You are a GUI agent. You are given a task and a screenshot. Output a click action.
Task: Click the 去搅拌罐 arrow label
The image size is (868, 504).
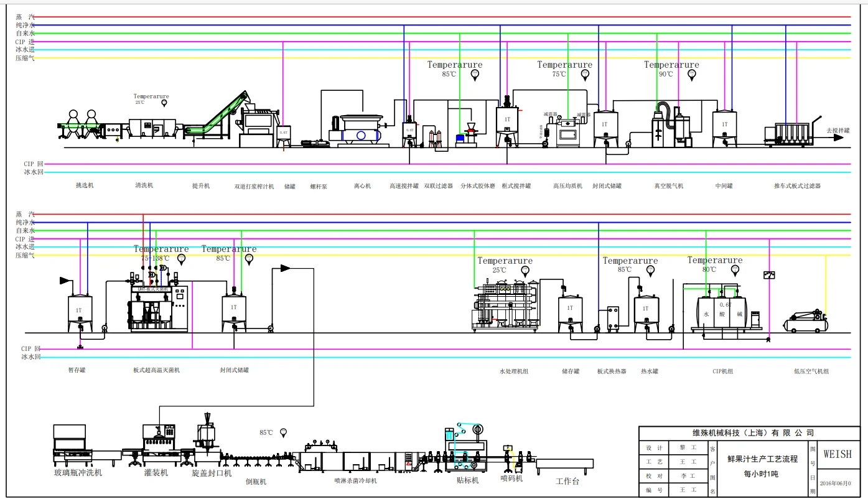[x=838, y=131]
